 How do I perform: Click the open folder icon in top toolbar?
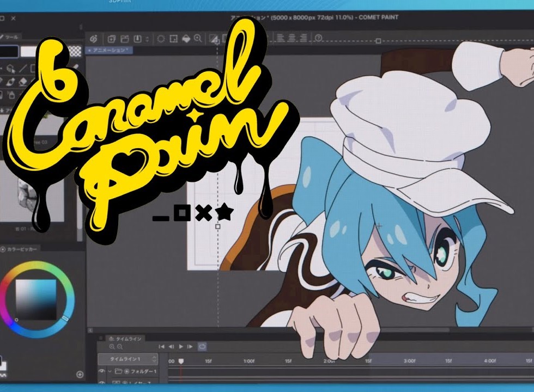[x=125, y=39]
